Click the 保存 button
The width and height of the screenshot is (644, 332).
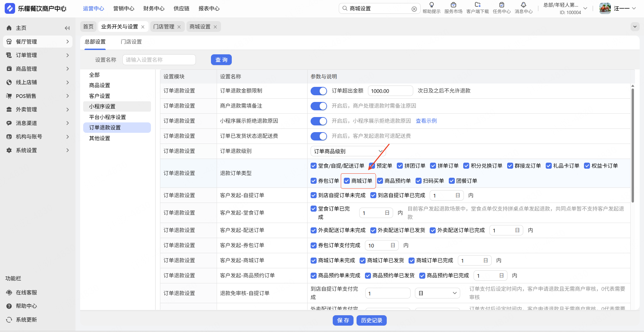[x=343, y=321]
